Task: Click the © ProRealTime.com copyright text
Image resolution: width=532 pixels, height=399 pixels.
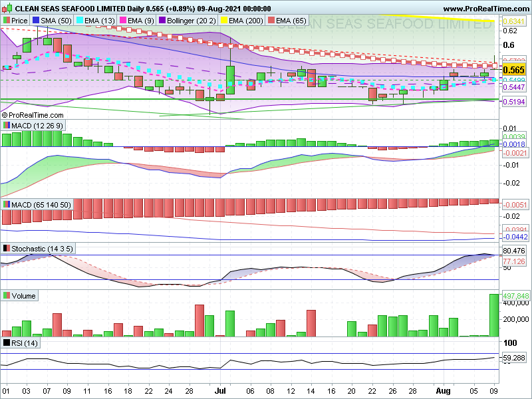Action: (x=33, y=115)
